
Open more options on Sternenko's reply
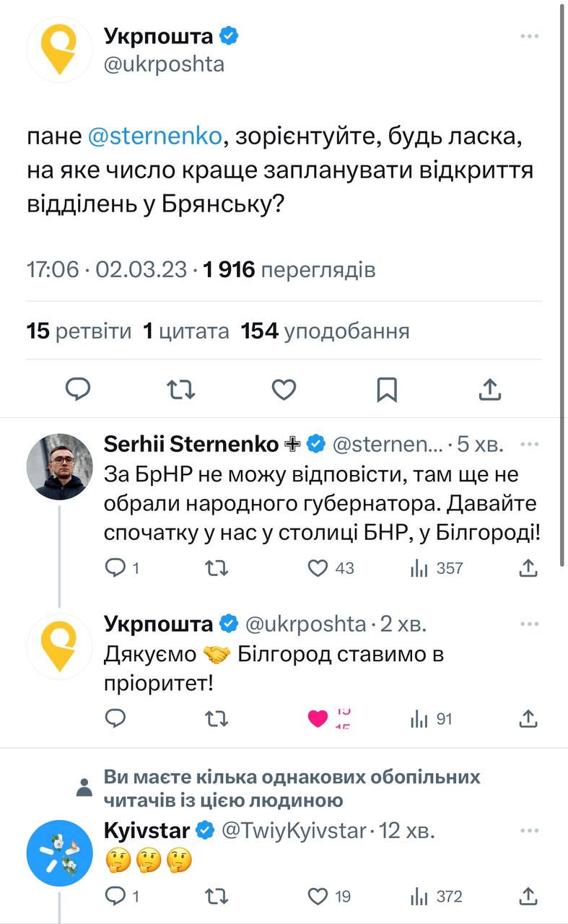529,444
